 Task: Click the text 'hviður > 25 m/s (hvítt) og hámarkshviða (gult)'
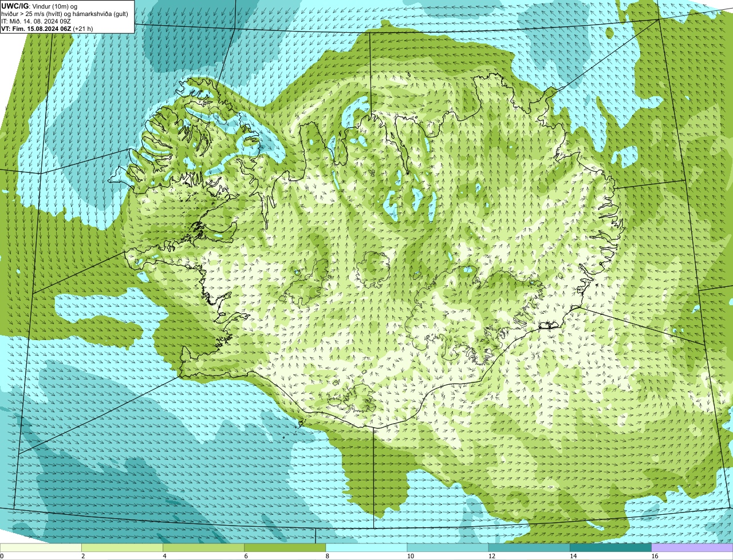pos(65,13)
